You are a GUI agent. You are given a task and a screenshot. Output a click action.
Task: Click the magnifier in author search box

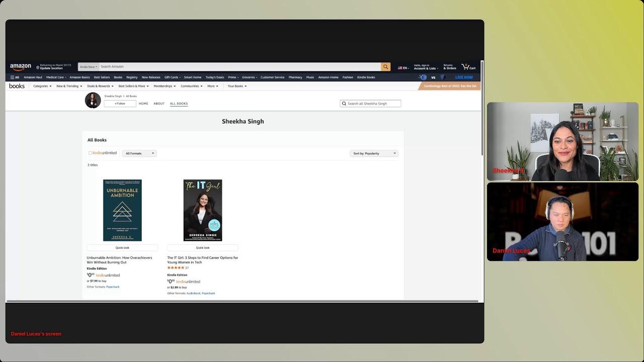(x=344, y=104)
